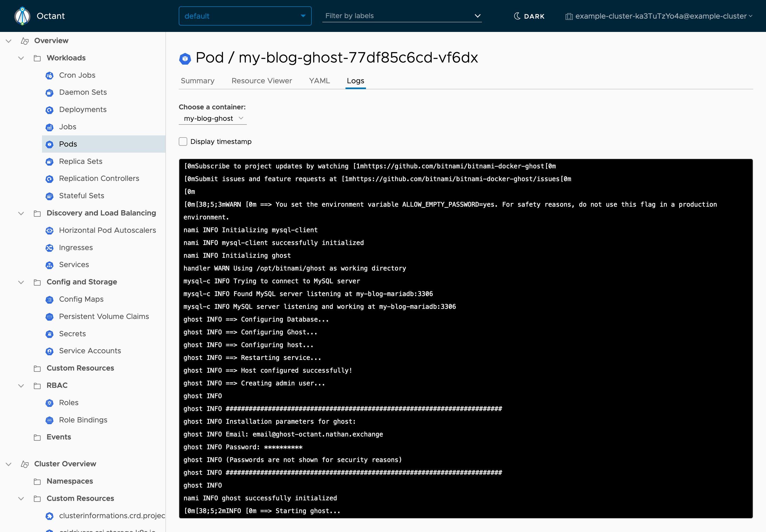Open the Summary tab
Image resolution: width=766 pixels, height=532 pixels.
pyautogui.click(x=197, y=81)
